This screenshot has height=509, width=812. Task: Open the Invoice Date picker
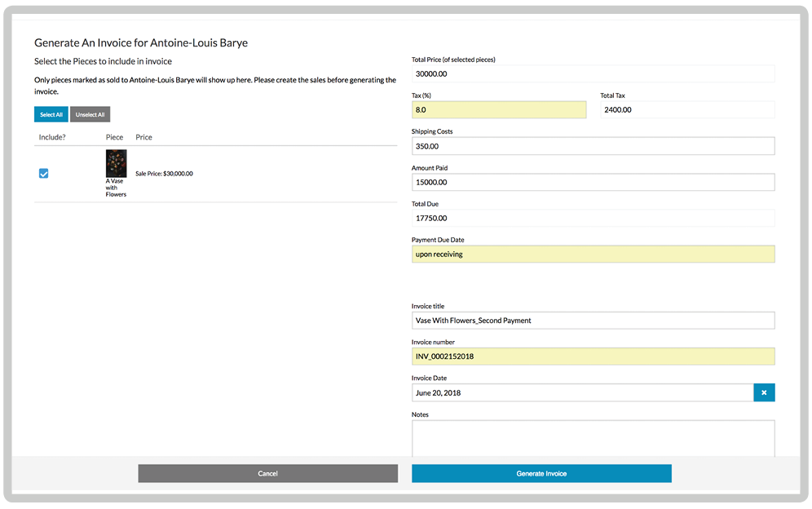[581, 392]
